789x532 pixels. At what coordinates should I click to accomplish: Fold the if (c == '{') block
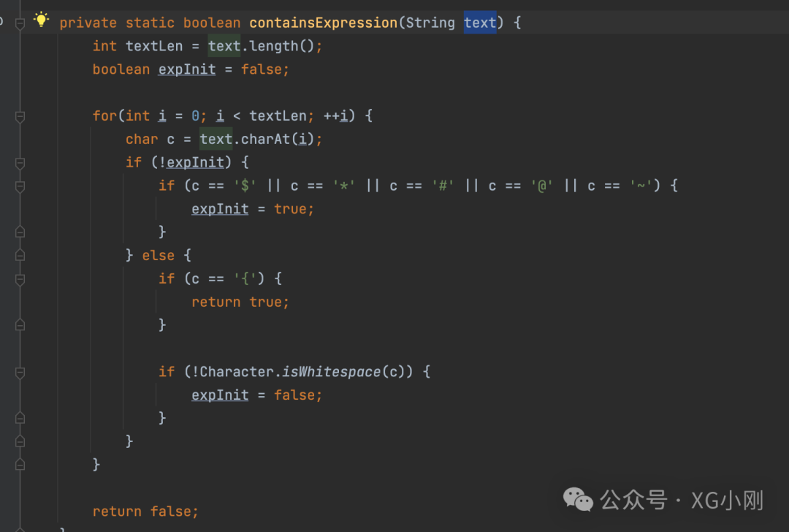click(x=20, y=279)
